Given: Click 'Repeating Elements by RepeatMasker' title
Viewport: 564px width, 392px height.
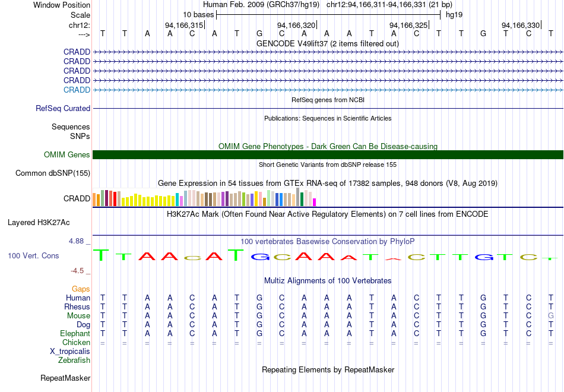Looking at the screenshot, I should (x=328, y=369).
